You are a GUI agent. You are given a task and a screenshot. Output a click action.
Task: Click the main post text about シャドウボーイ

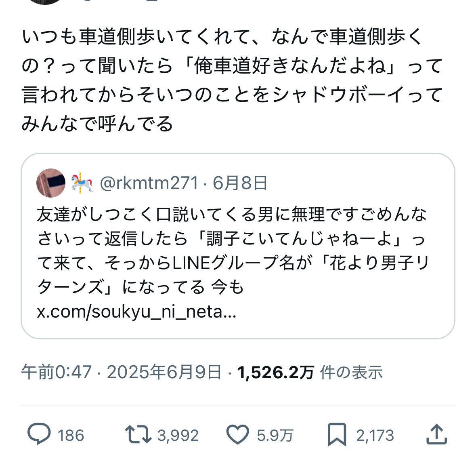click(232, 80)
